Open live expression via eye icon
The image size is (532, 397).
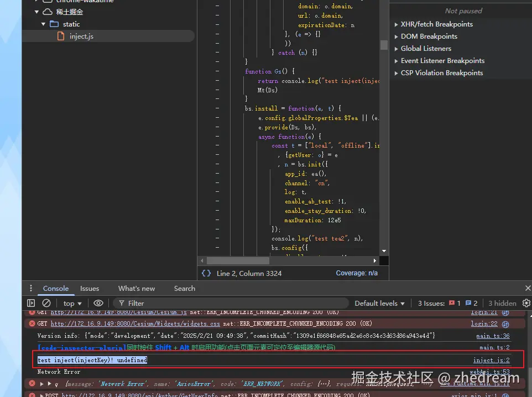(98, 303)
